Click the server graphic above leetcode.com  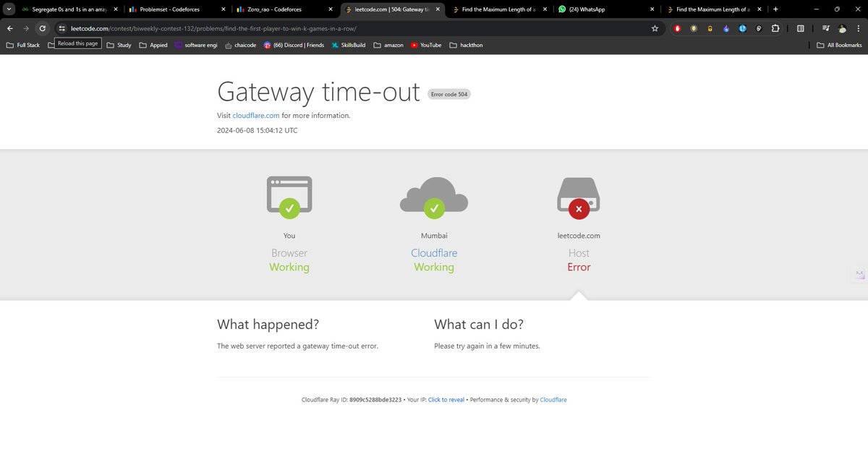(579, 197)
